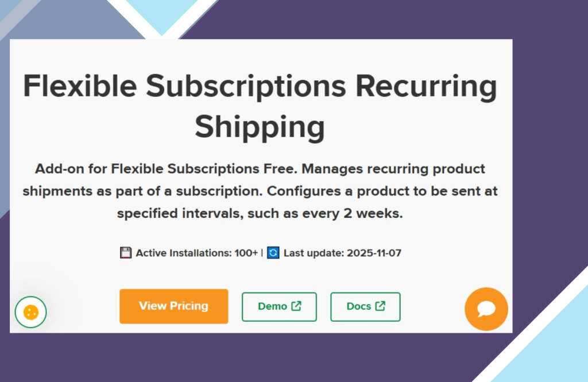Open the cookie settings icon

30,312
